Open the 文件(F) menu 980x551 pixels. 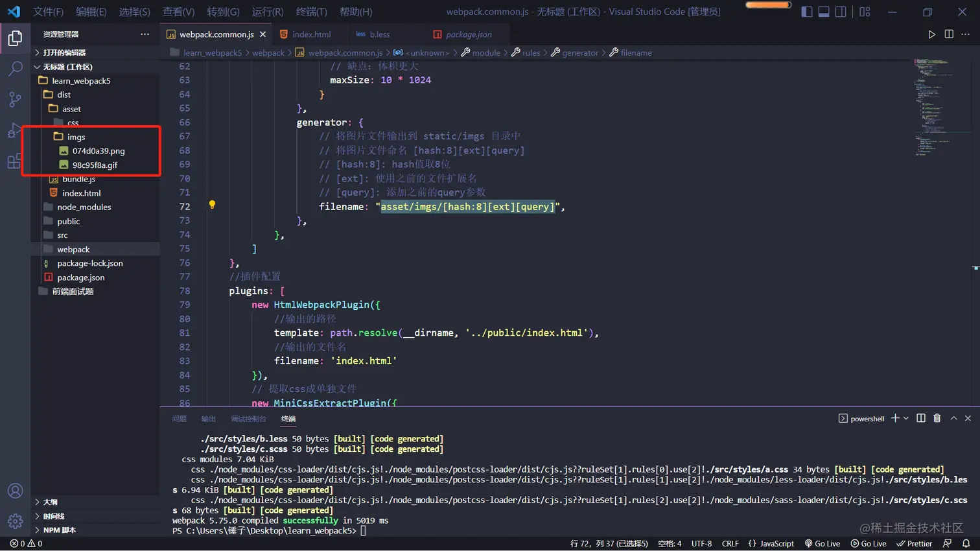tap(48, 12)
